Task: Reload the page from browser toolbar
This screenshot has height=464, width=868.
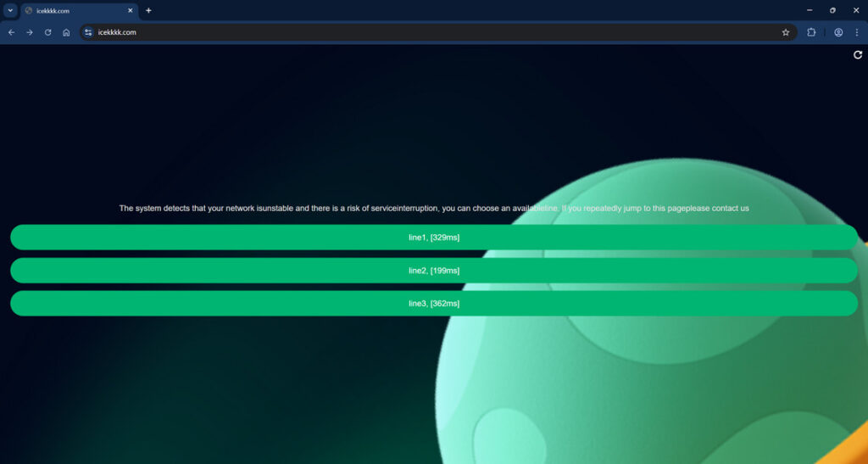Action: (x=47, y=33)
